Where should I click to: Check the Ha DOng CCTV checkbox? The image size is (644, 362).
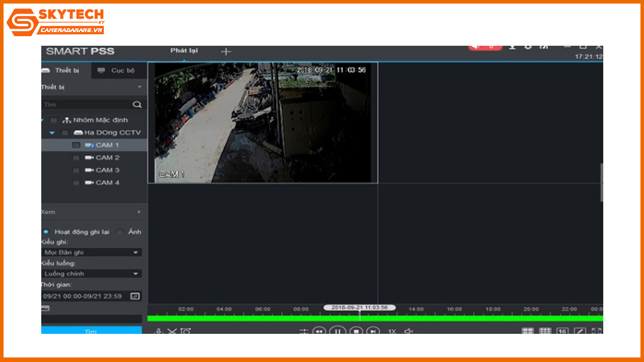point(64,132)
